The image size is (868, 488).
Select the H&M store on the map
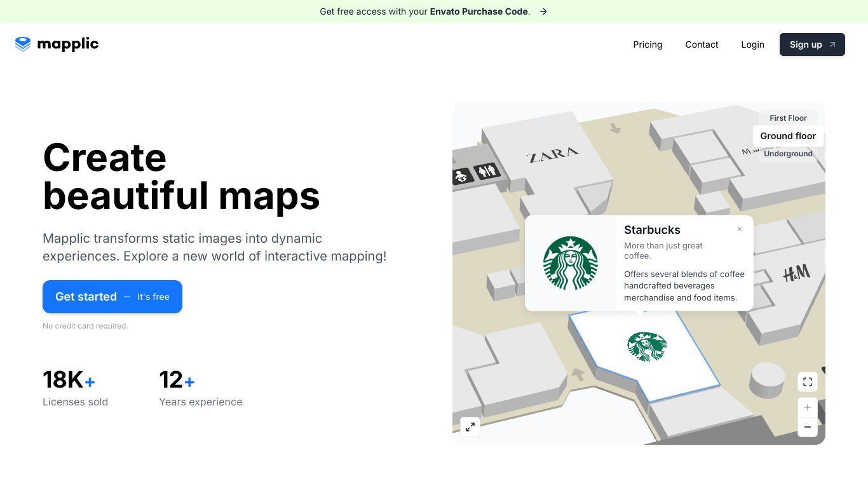click(x=796, y=273)
